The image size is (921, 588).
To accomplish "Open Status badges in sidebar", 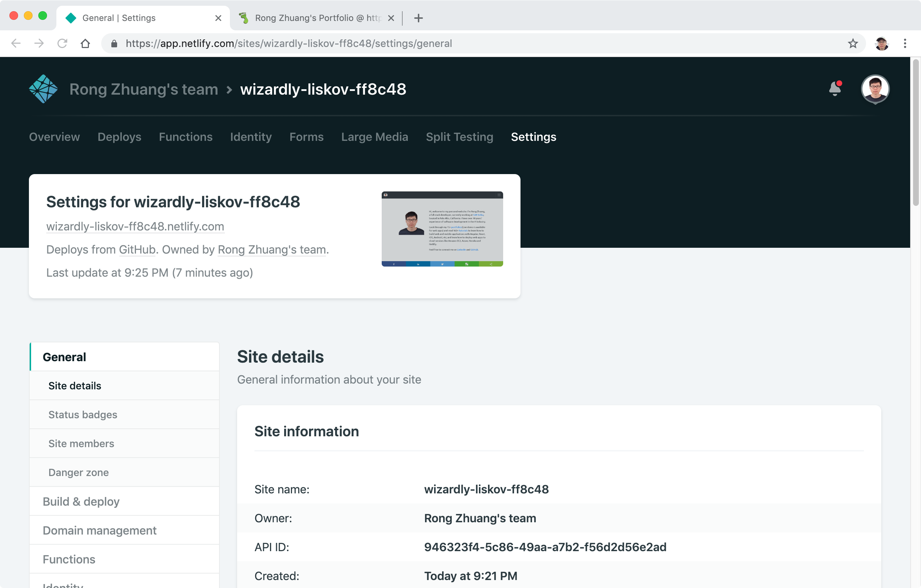I will [124, 414].
